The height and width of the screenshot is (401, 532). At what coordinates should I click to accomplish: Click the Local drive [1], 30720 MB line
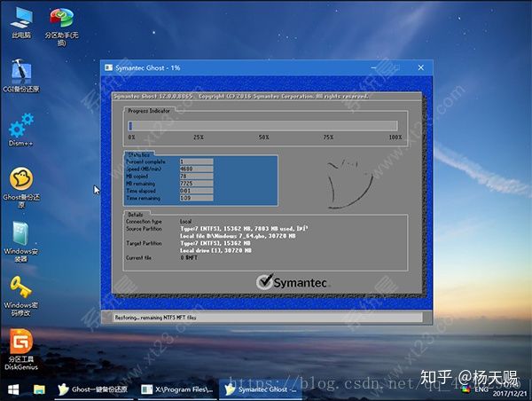pos(215,250)
